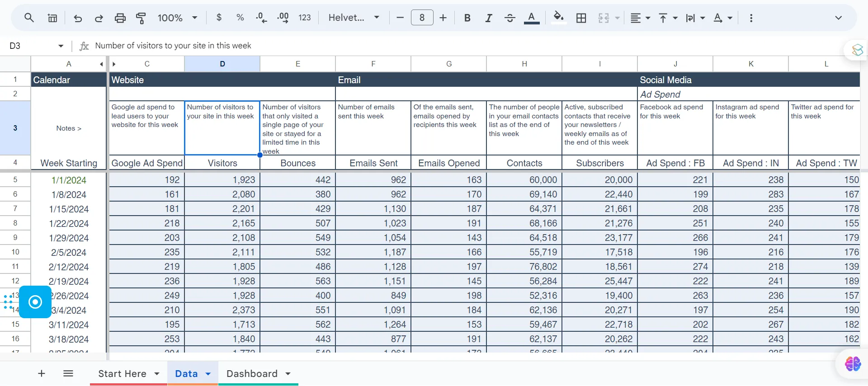Select column D header
The image size is (868, 386).
tap(222, 64)
